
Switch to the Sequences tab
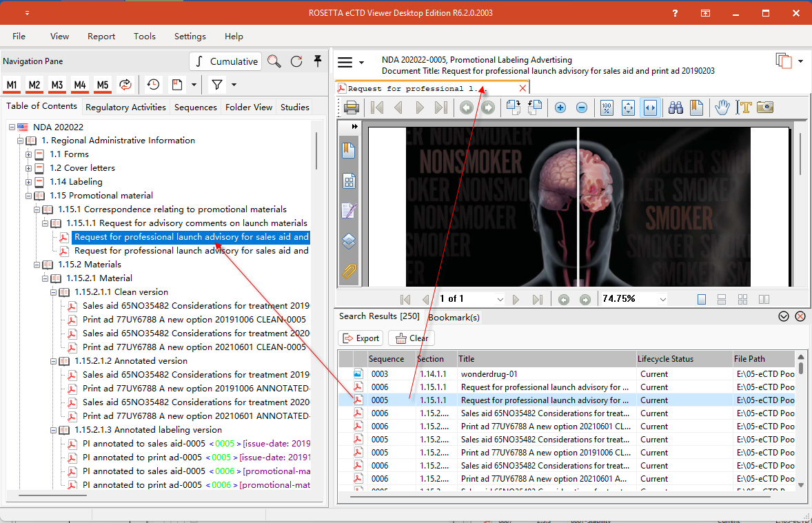[196, 107]
